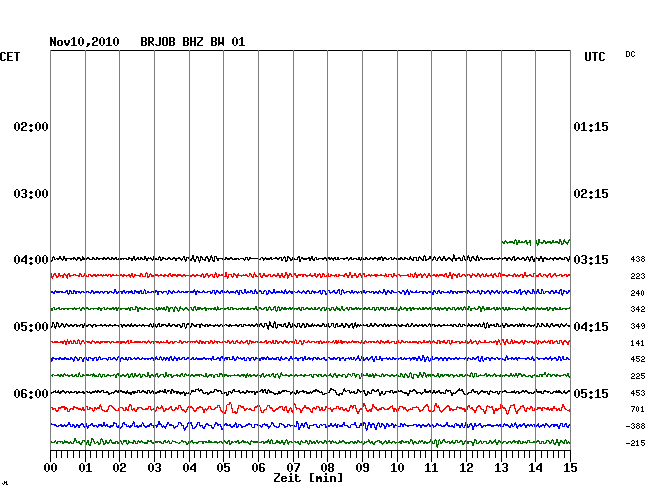Screen dimensions: 650x494
Task: Click the 01:15 UTC time label
Action: pos(591,126)
